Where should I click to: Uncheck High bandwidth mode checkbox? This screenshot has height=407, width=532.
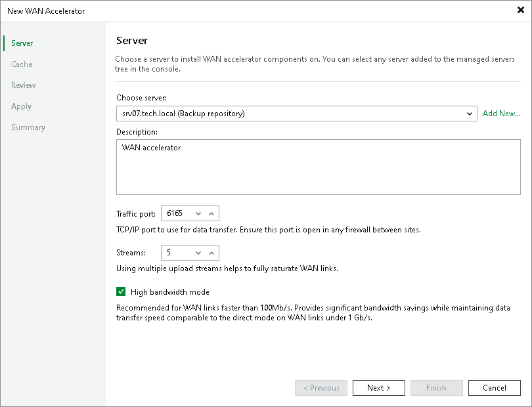[121, 291]
